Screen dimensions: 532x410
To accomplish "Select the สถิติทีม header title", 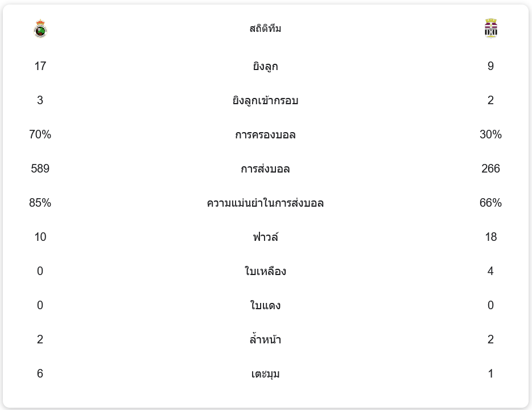I will 265,28.
